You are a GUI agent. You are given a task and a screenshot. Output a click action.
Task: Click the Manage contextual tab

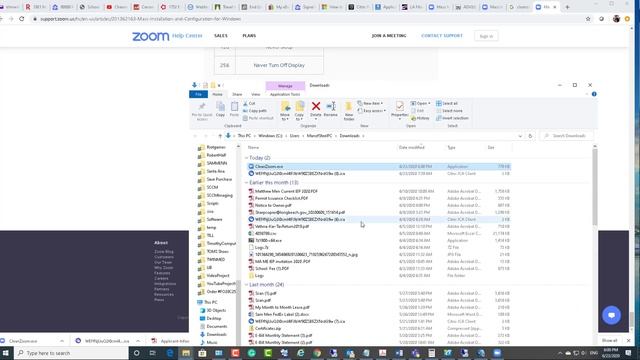[x=285, y=86]
